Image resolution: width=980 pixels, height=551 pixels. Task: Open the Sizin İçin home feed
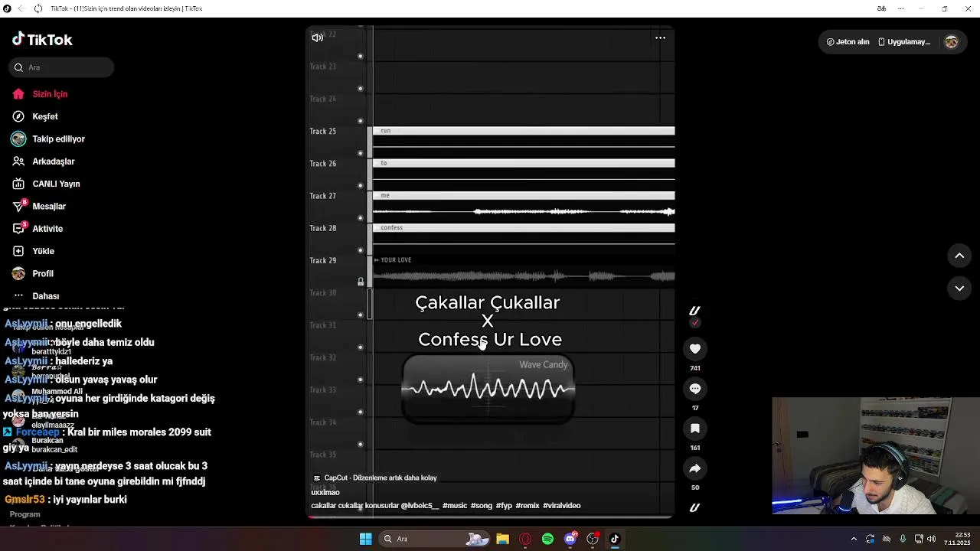tap(50, 94)
